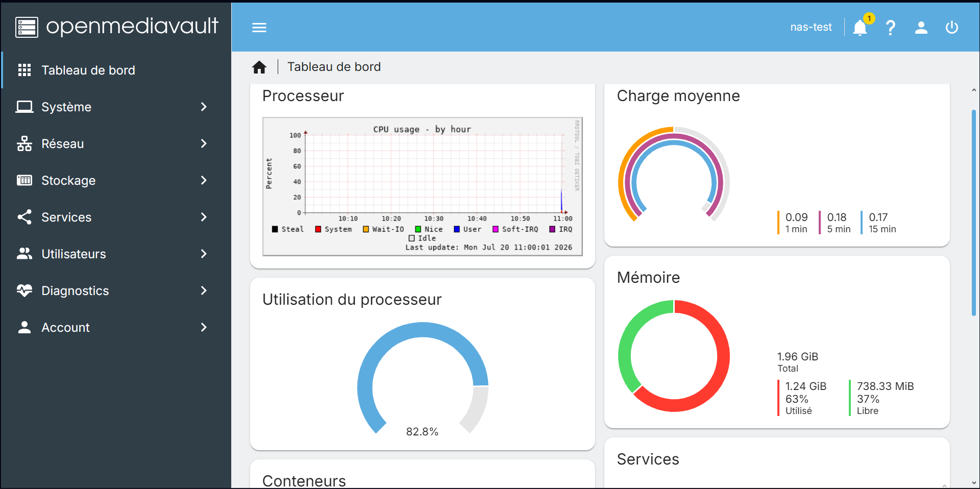The width and height of the screenshot is (980, 489).
Task: Click the Processeur card title
Action: (x=303, y=96)
